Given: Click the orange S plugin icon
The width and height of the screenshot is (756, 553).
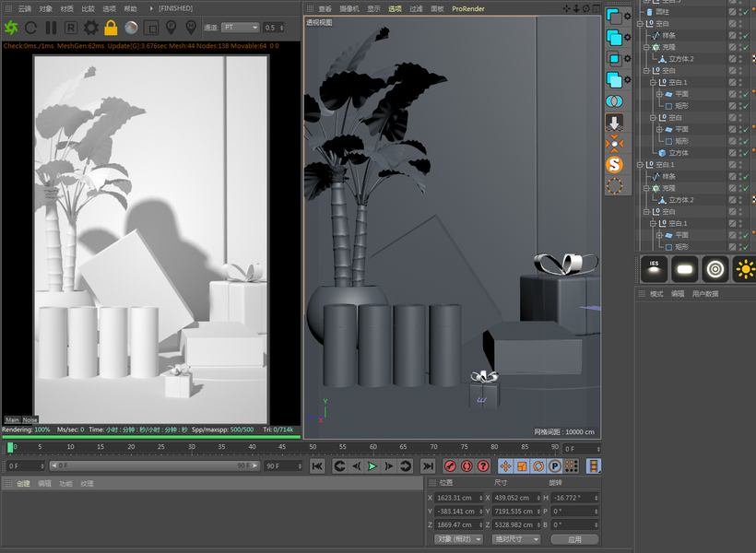Looking at the screenshot, I should (x=614, y=165).
